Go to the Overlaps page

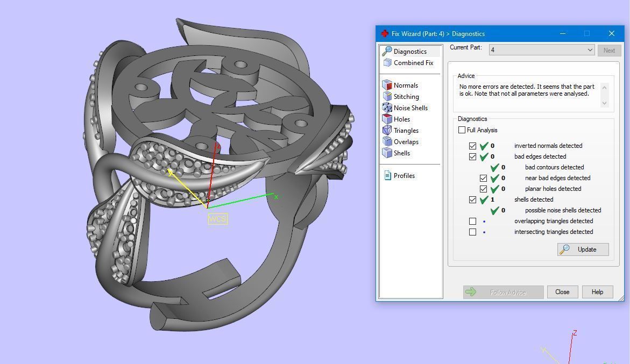pyautogui.click(x=406, y=141)
